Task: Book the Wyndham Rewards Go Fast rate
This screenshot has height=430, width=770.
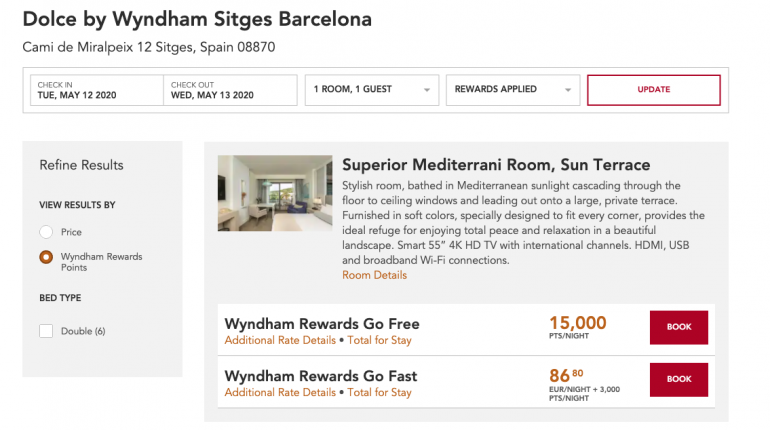Action: pos(679,380)
